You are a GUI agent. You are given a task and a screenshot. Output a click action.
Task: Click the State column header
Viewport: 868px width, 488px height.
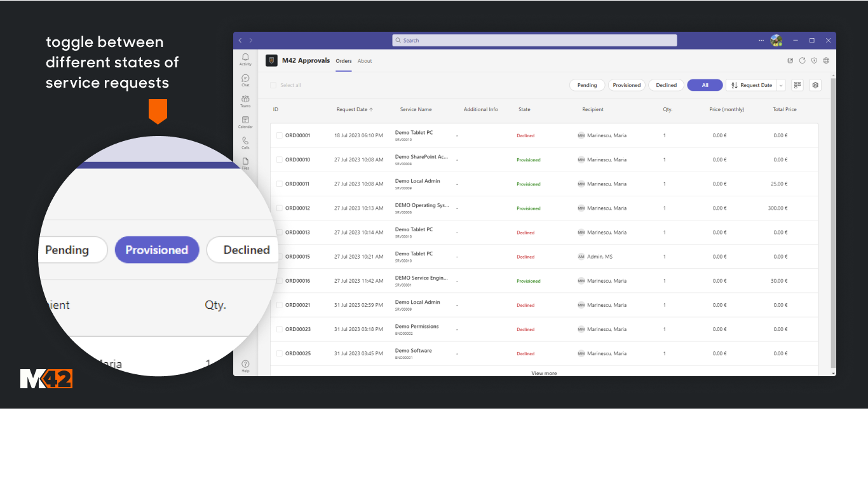[524, 109]
